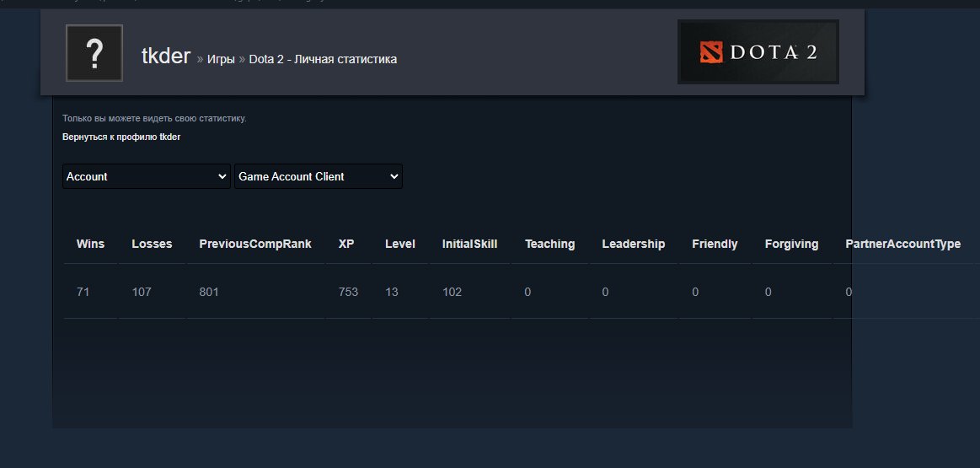Screen dimensions: 980x468
Task: Open the Game Account Client dropdown
Action: click(318, 176)
